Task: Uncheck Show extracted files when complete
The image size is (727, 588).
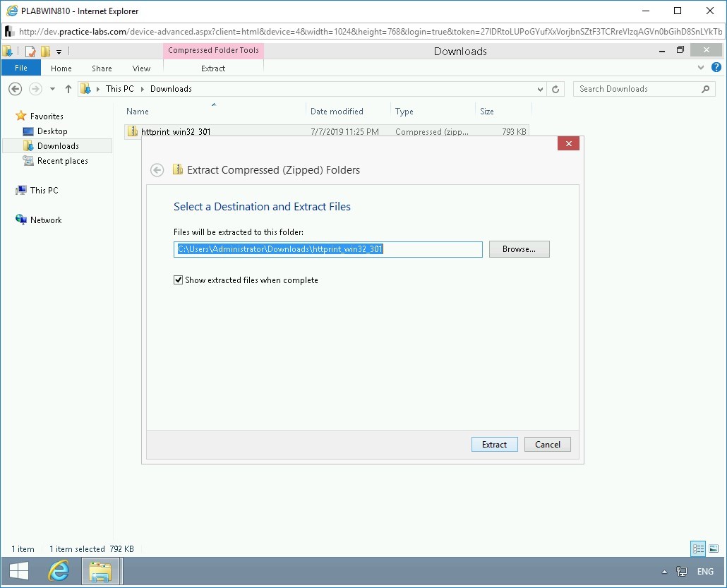Action: (178, 280)
